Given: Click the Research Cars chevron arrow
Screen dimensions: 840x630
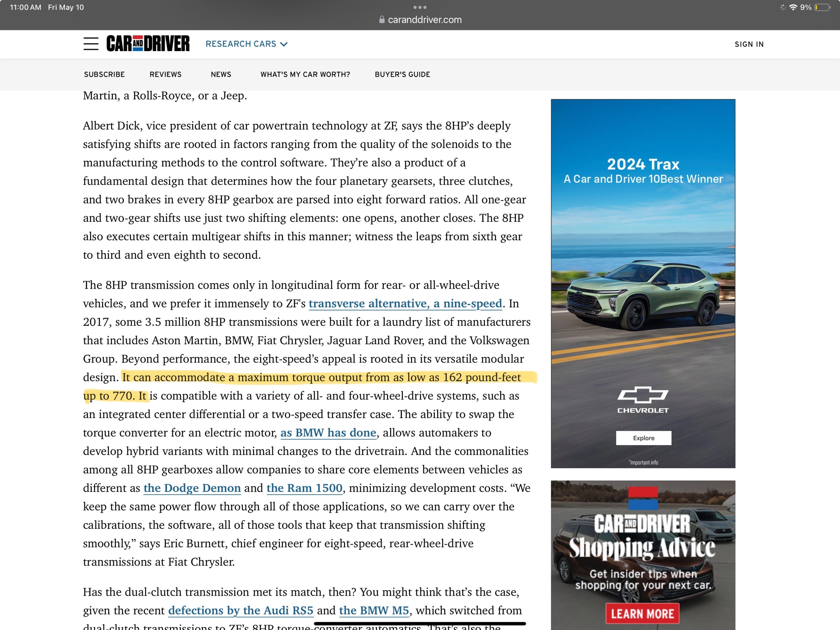Looking at the screenshot, I should point(284,44).
